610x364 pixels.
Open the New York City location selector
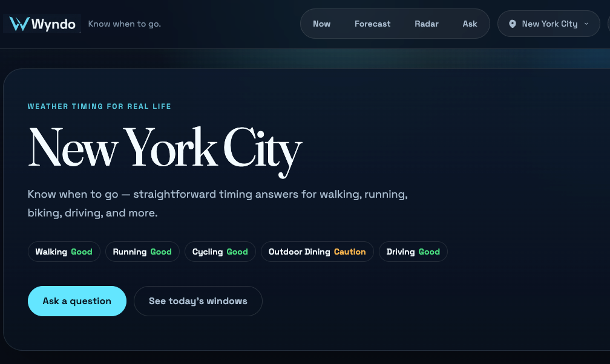(548, 24)
